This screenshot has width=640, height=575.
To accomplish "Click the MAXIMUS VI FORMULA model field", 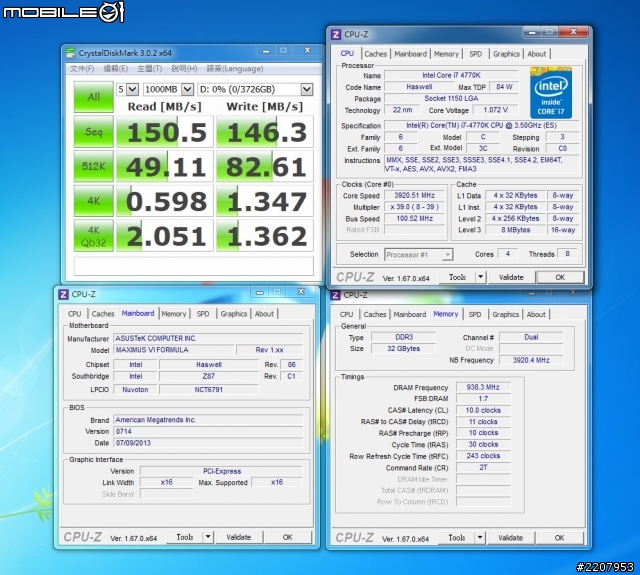I will (174, 350).
